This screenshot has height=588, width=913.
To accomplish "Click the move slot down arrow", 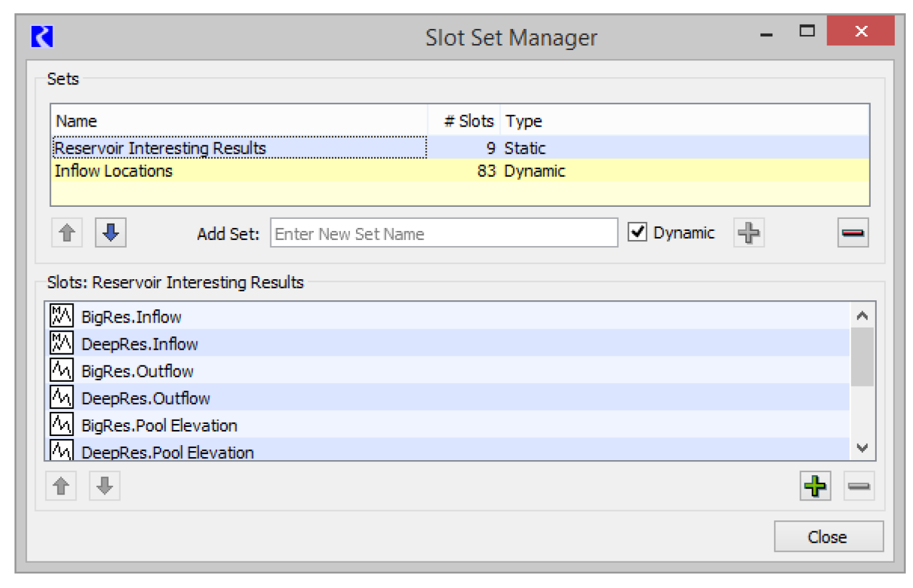I will (x=104, y=486).
